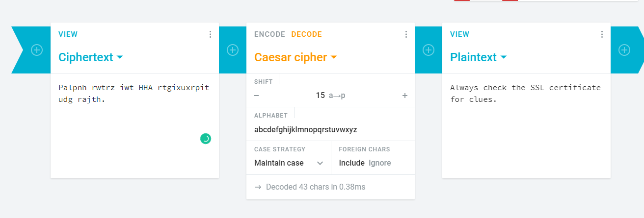This screenshot has width=644, height=218.
Task: Select Ignore for foreign chars
Action: [380, 163]
